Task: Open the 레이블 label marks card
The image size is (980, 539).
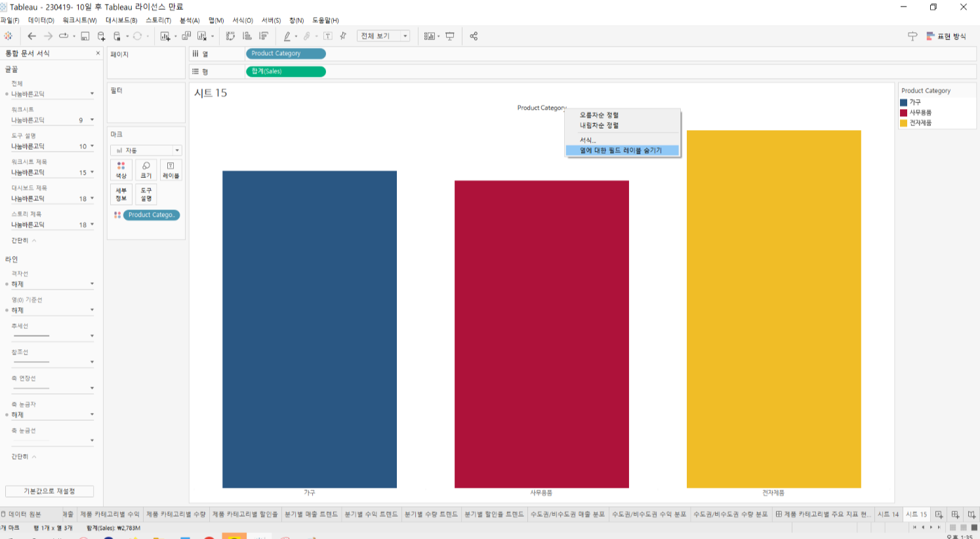Action: (171, 170)
